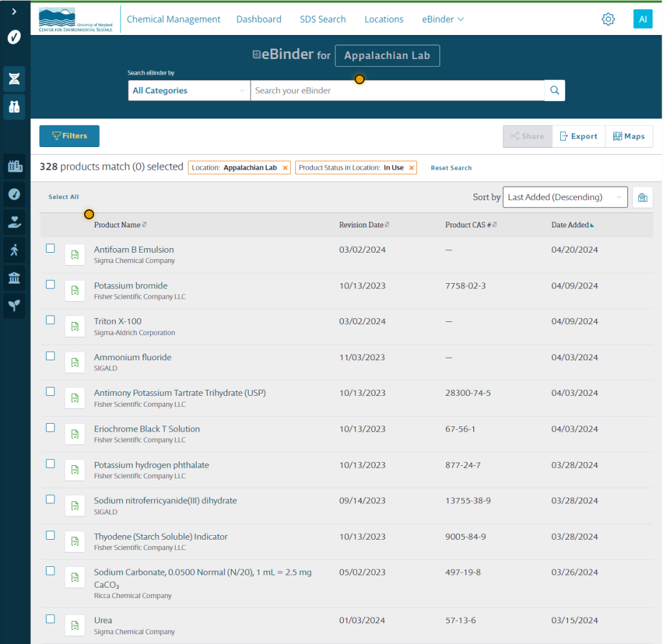Sort by Product CAS # column
This screenshot has width=663, height=644.
(x=471, y=225)
